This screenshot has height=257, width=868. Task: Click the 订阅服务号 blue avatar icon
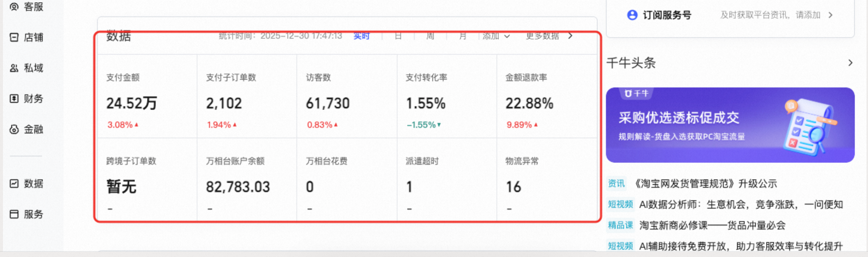click(x=632, y=15)
